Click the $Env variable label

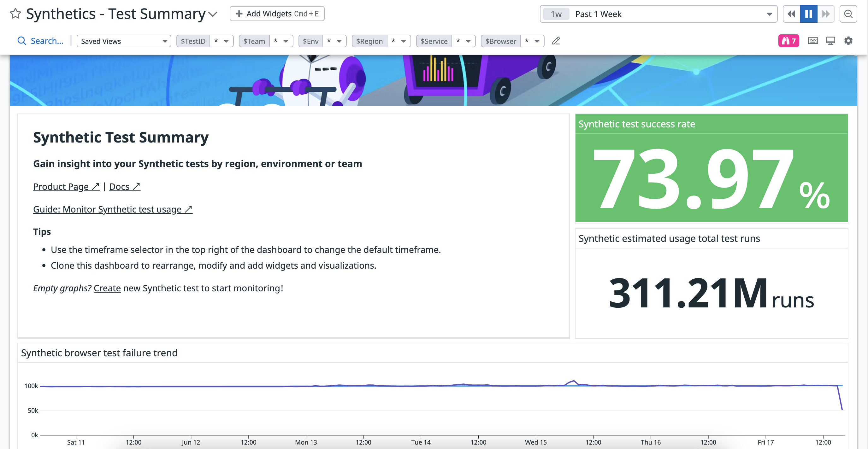(x=310, y=41)
